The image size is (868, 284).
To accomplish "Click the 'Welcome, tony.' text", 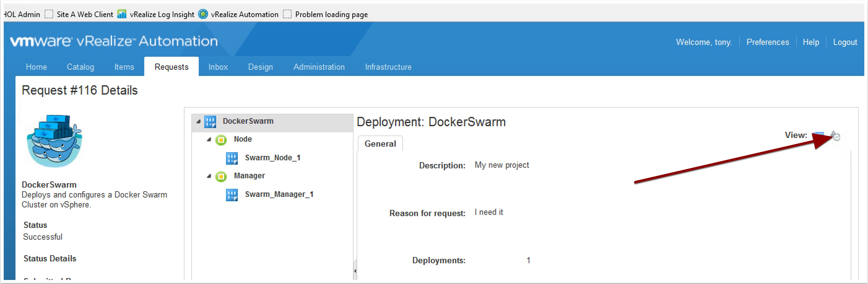I will (704, 42).
